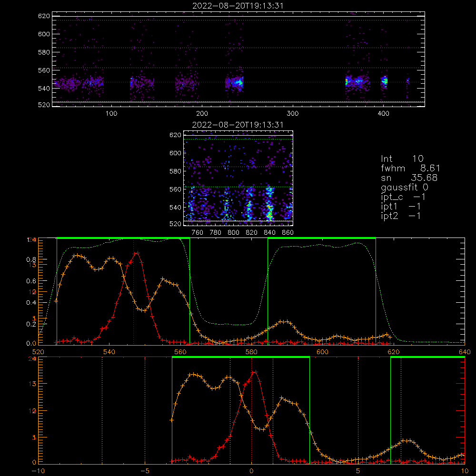Click the red curve peak in the bottom profile plot

256,372
